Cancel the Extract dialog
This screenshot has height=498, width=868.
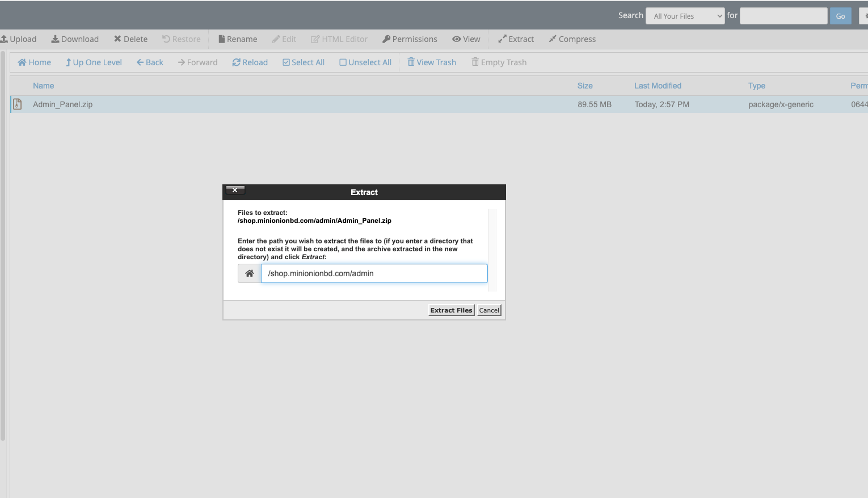coord(489,310)
